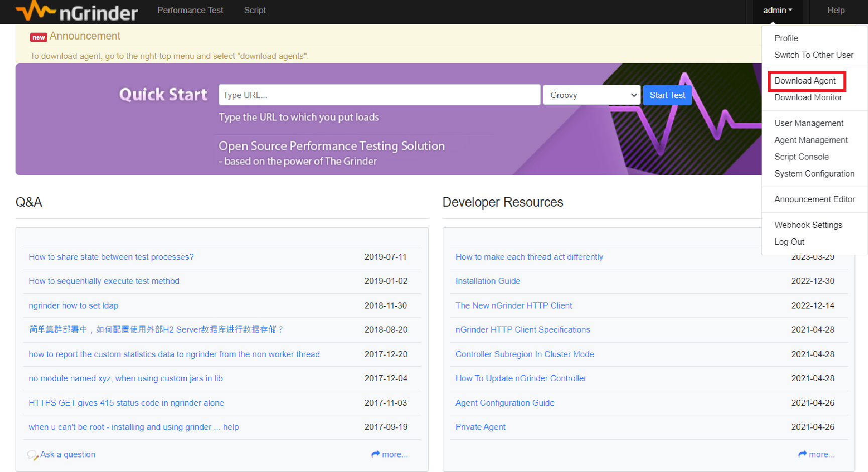Select Profile from the admin menu
868x472 pixels.
[x=786, y=38]
